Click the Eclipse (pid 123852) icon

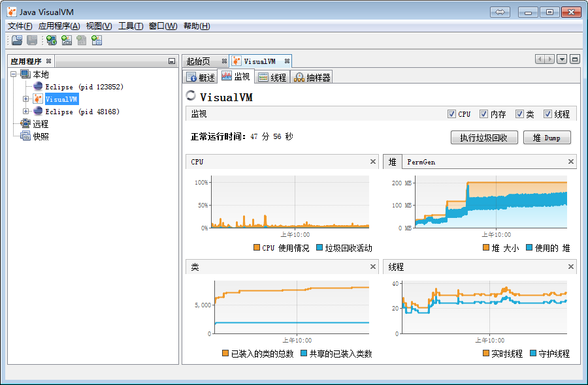pos(38,87)
